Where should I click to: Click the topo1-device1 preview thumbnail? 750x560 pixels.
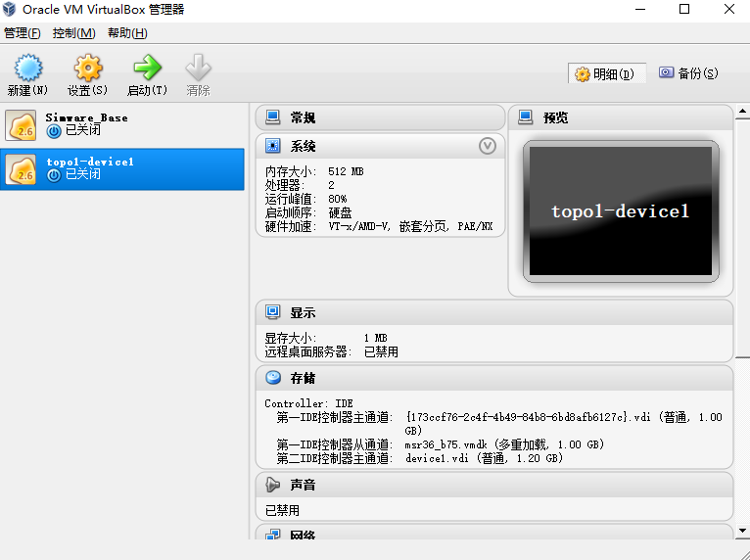click(x=620, y=210)
